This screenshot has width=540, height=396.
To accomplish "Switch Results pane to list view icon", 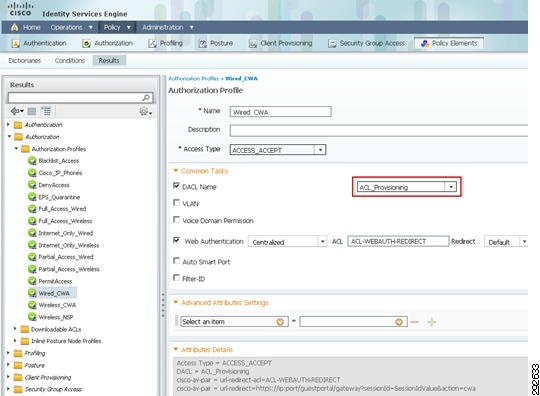I will coord(32,111).
